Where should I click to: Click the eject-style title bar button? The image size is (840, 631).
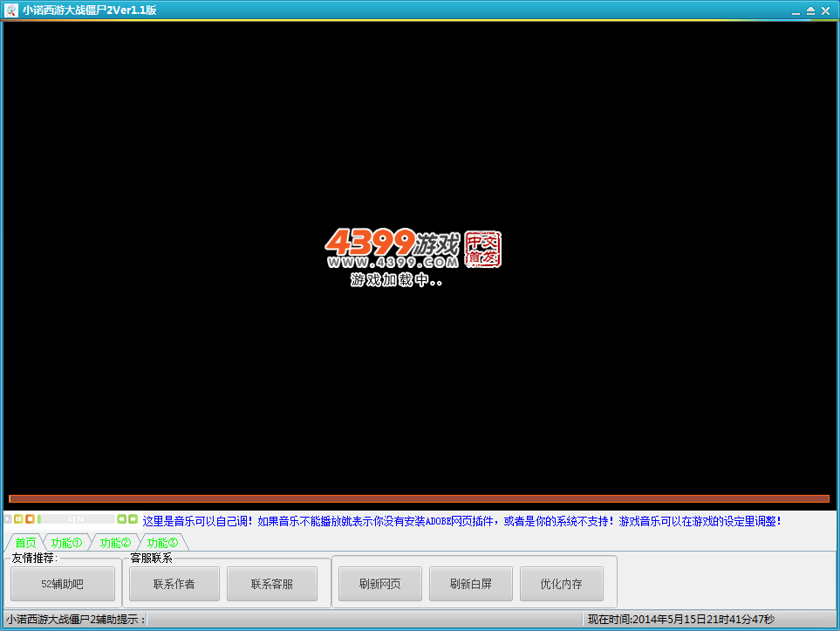point(810,10)
